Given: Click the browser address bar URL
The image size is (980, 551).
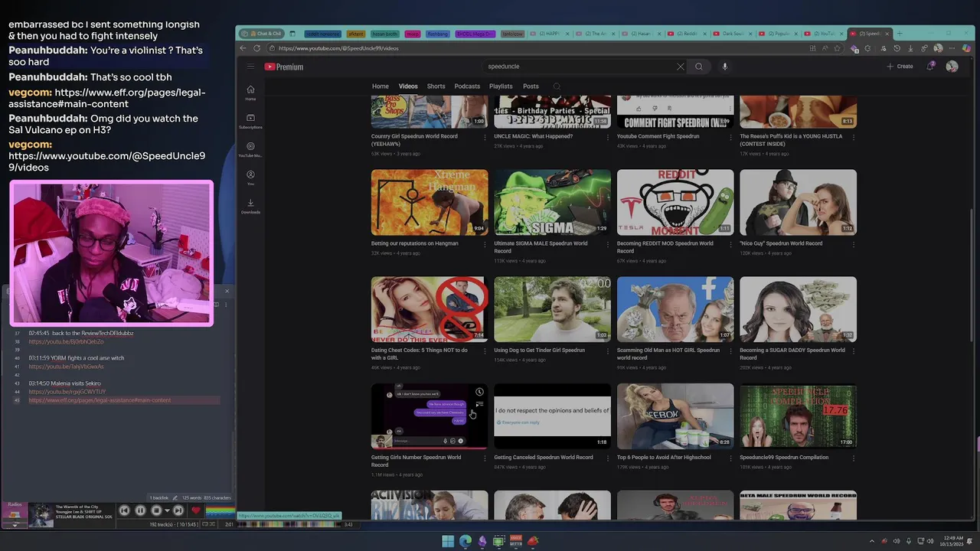Looking at the screenshot, I should [338, 48].
